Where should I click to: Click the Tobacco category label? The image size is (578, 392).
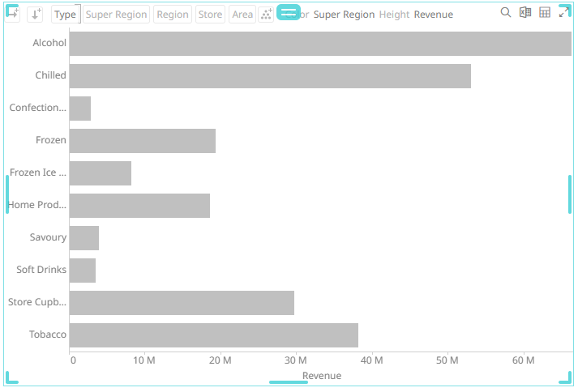tap(48, 334)
